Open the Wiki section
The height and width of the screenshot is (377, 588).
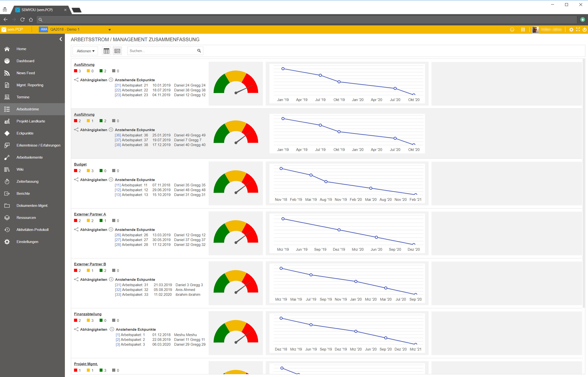(x=32, y=169)
